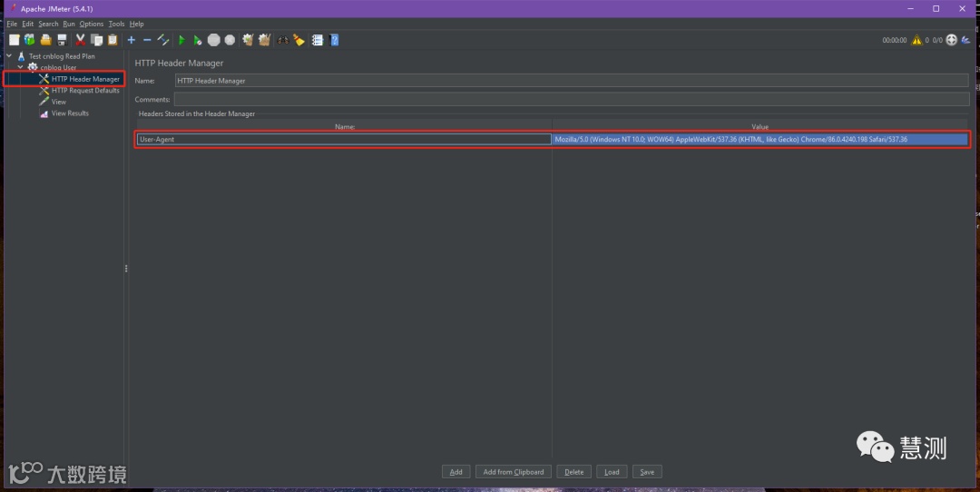980x492 pixels.
Task: Select HTTP Header Manager tree node
Action: click(x=85, y=79)
